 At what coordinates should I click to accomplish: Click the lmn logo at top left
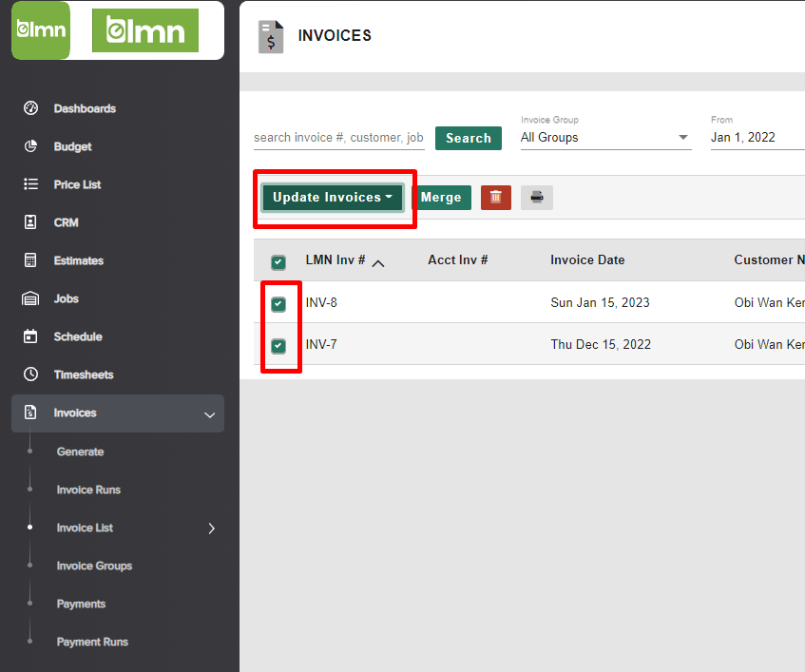coord(40,30)
